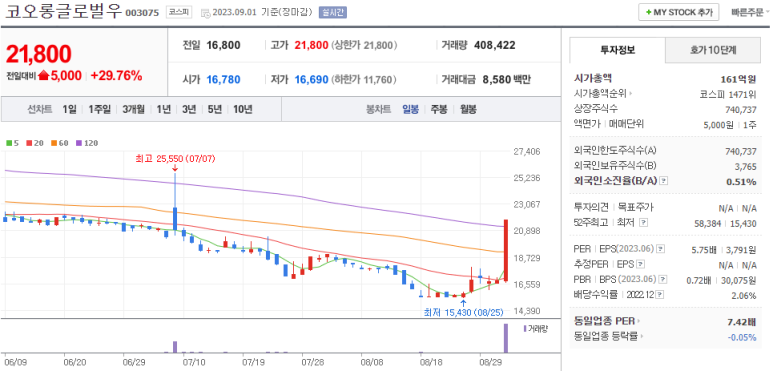Viewport: 773px width, 371px height.
Task: Click the 시가총액순위 link
Action: coord(601,93)
